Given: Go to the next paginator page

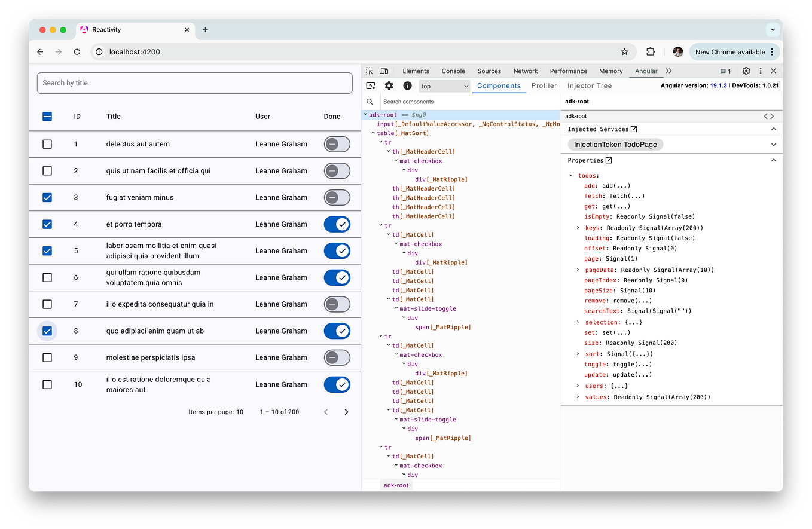Looking at the screenshot, I should point(346,412).
